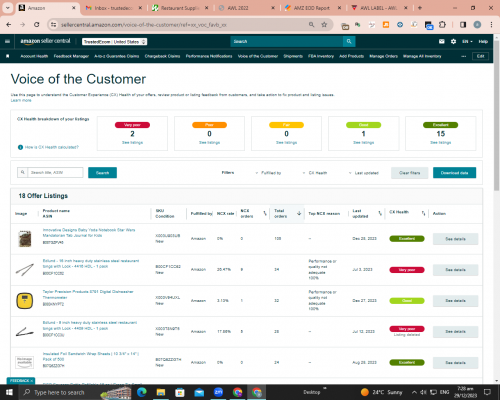Viewport: 500px width, 400px height.
Task: Open File Explorer from the taskbar
Action: (x=161, y=392)
